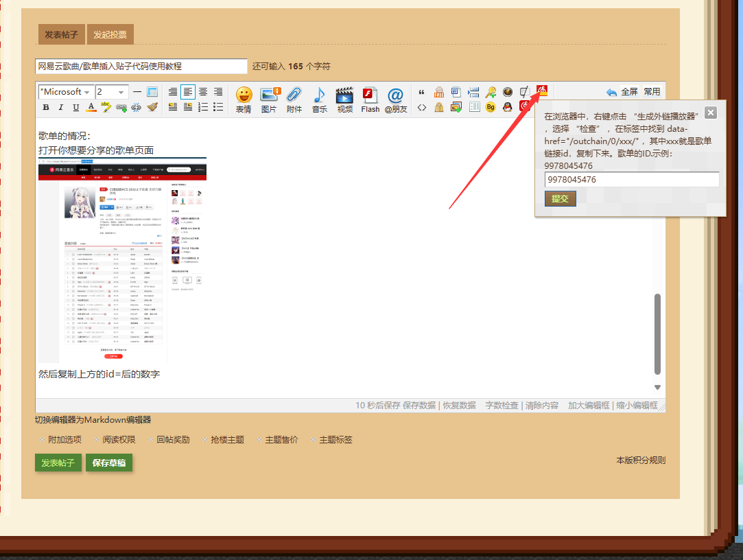
Task: Insert Flash content
Action: [x=370, y=100]
